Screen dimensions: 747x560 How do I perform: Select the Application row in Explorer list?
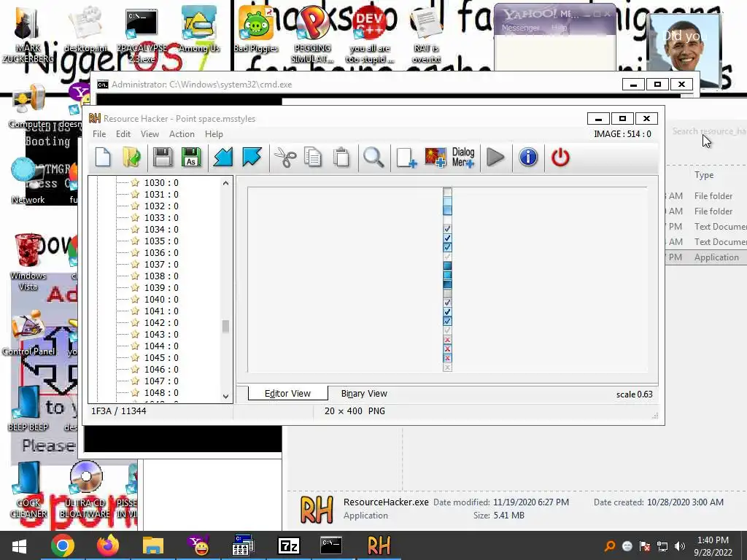(x=706, y=257)
